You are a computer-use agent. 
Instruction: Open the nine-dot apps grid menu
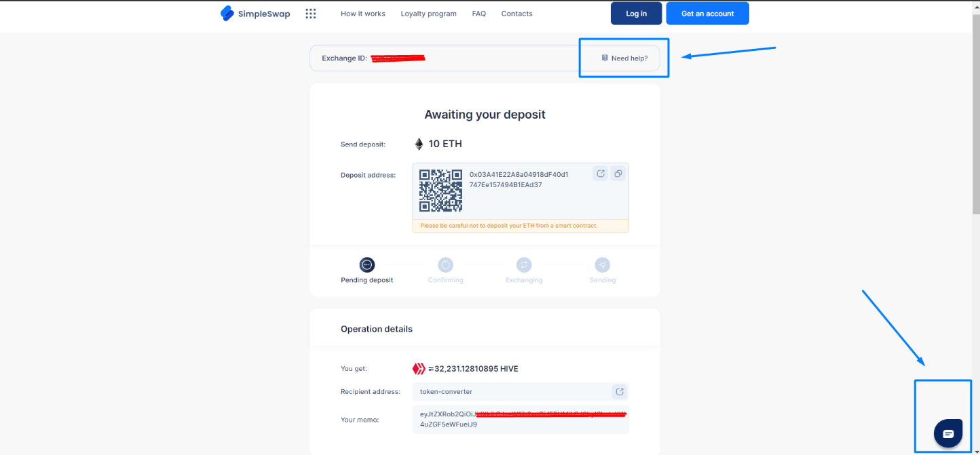pyautogui.click(x=311, y=14)
